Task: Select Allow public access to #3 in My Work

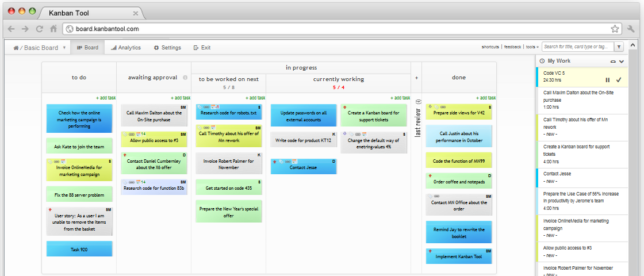Action: pyautogui.click(x=582, y=252)
